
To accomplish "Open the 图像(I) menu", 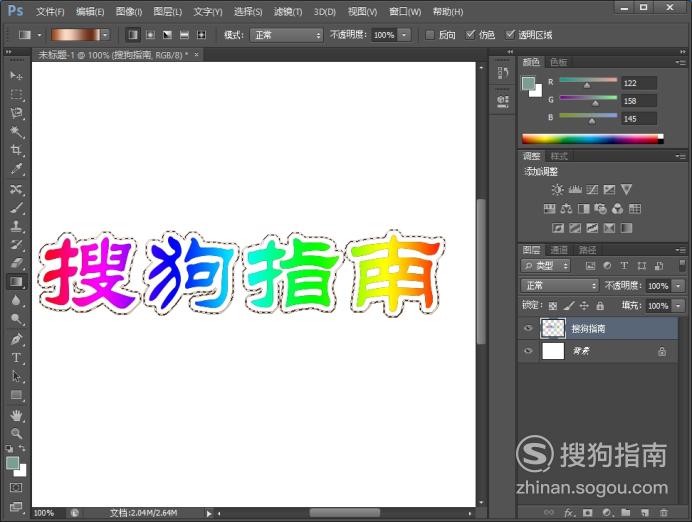I will [129, 11].
